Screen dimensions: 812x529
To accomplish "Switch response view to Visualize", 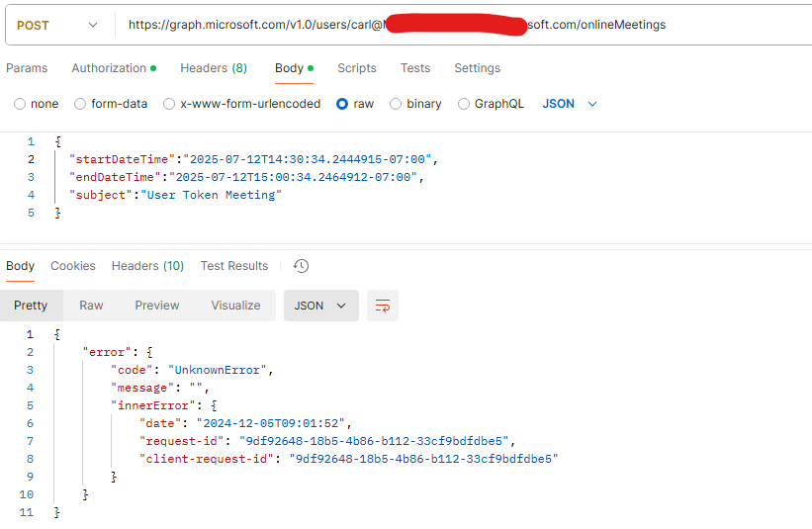I will 235,306.
